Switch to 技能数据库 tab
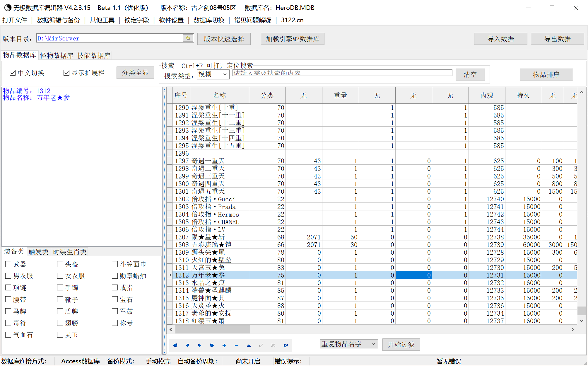 point(94,55)
